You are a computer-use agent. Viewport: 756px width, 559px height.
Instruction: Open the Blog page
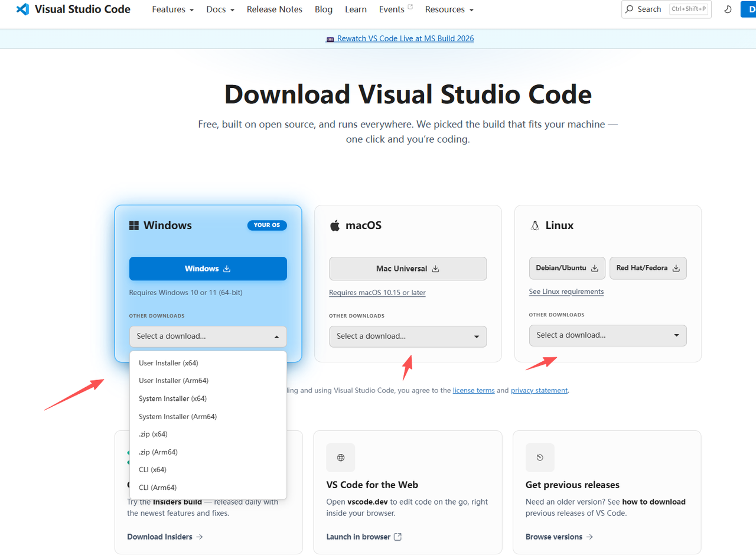pyautogui.click(x=324, y=9)
